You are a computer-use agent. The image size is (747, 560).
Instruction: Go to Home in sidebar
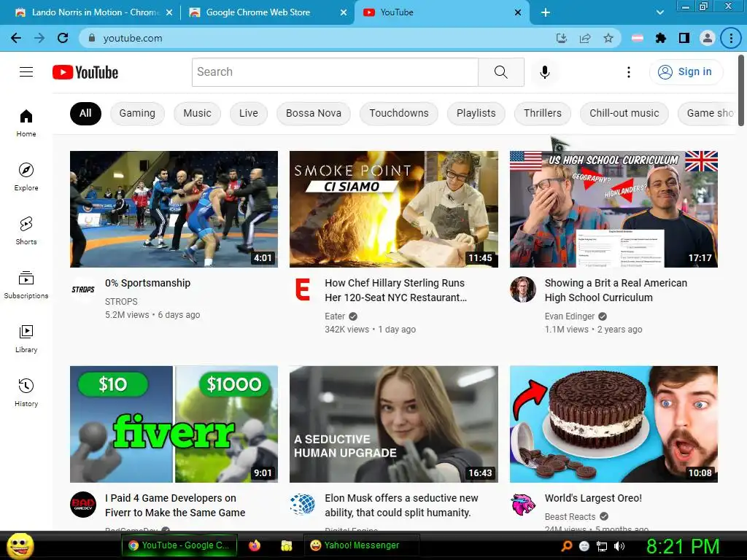click(26, 122)
